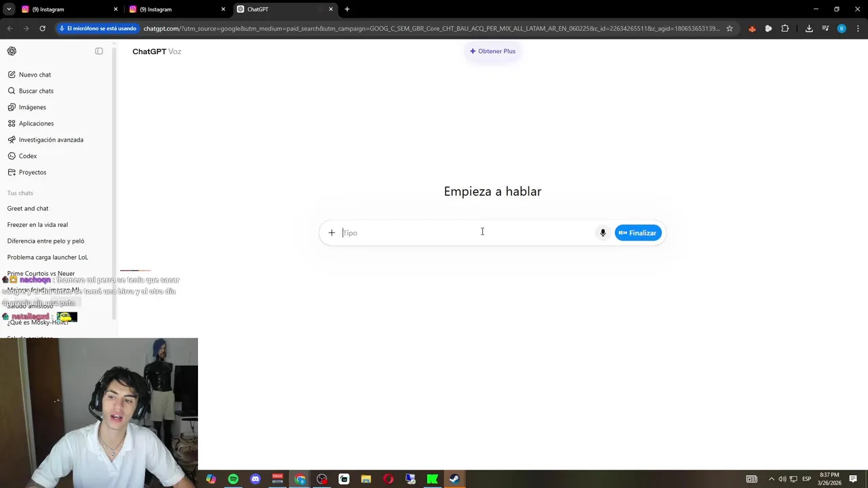This screenshot has height=488, width=868.
Task: Open the tab search dropdown arrow
Action: click(9, 9)
